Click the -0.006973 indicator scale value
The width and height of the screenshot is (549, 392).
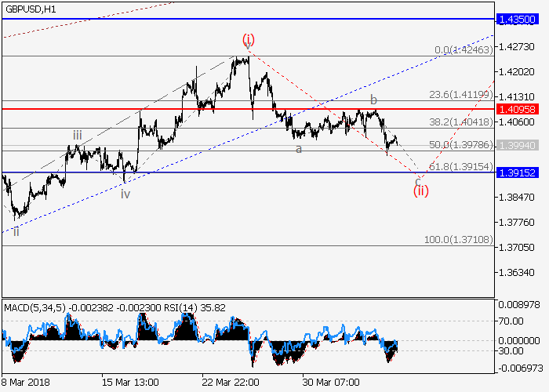click(x=521, y=368)
